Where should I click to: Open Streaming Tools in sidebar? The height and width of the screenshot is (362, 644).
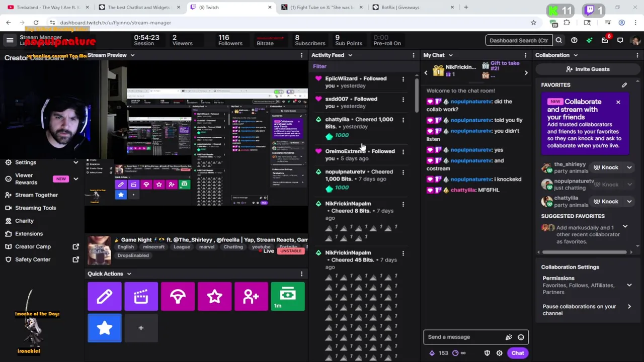pyautogui.click(x=35, y=208)
